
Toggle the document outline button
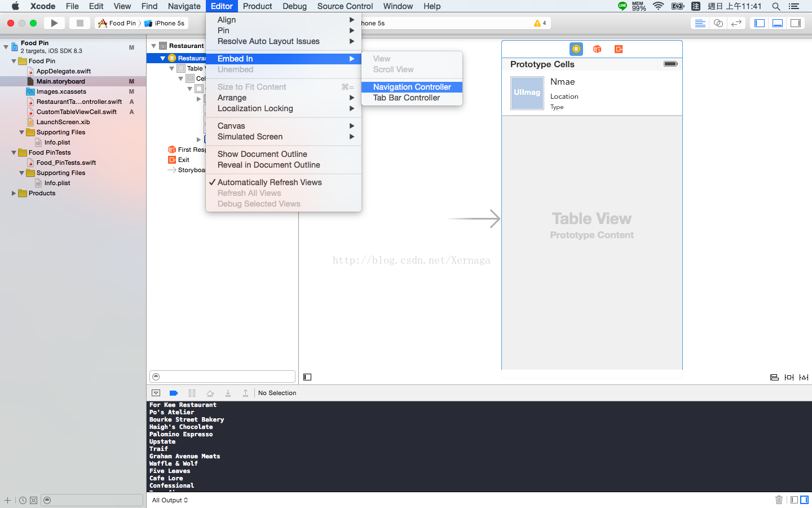pyautogui.click(x=307, y=377)
